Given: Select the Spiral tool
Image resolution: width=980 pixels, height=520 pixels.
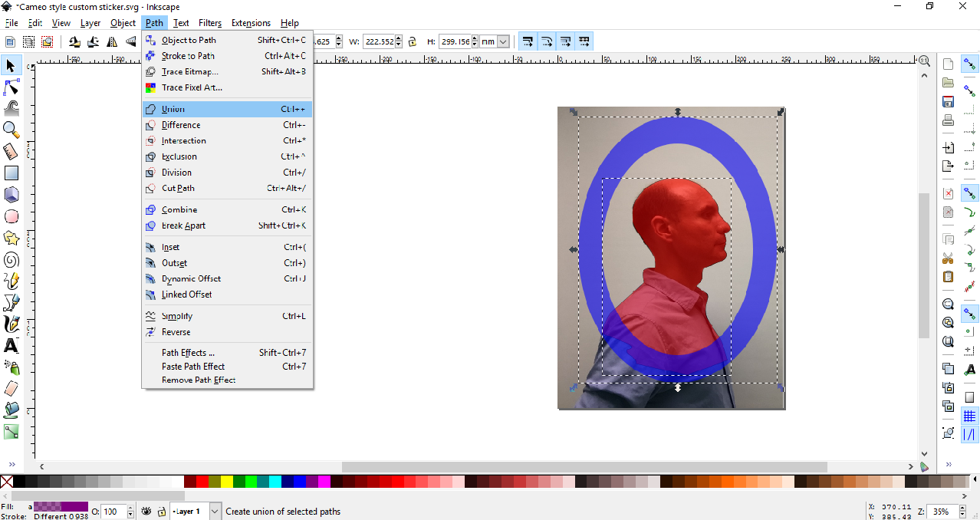Looking at the screenshot, I should click(11, 259).
